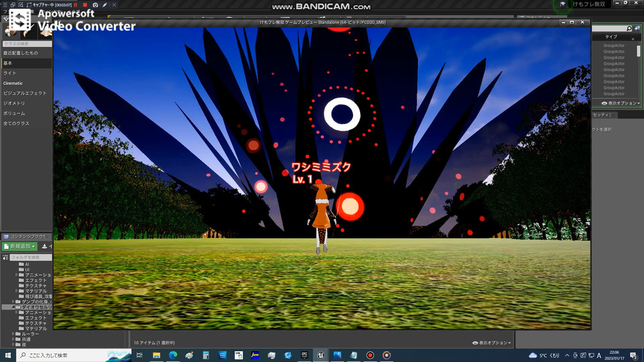Launch Microsoft Edge from taskbar

pyautogui.click(x=173, y=355)
